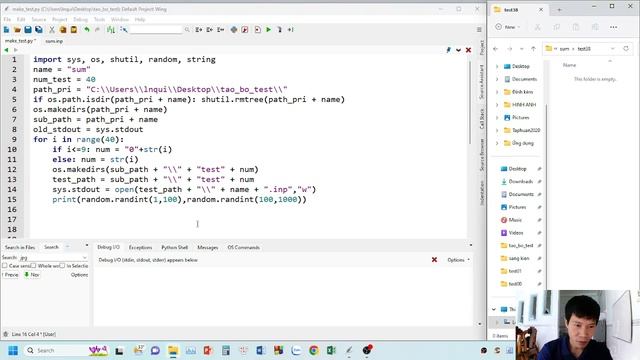Select the tao_bo_test quick access folder
This screenshot has width=640, height=360.
pos(520,245)
